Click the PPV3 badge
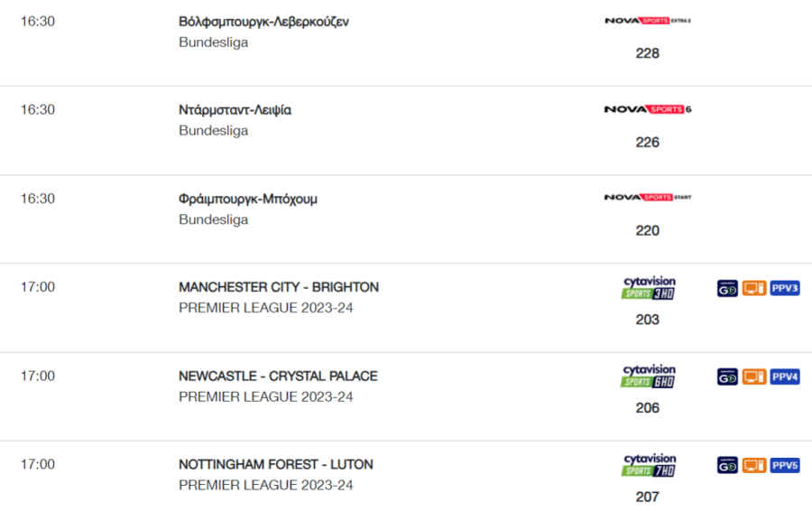Viewport: 812px width, 512px height. (x=785, y=288)
